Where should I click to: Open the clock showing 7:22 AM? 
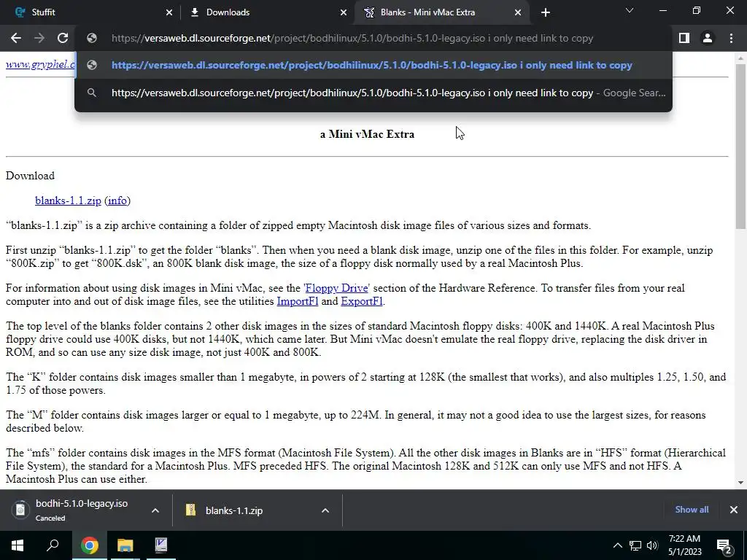[x=684, y=545]
